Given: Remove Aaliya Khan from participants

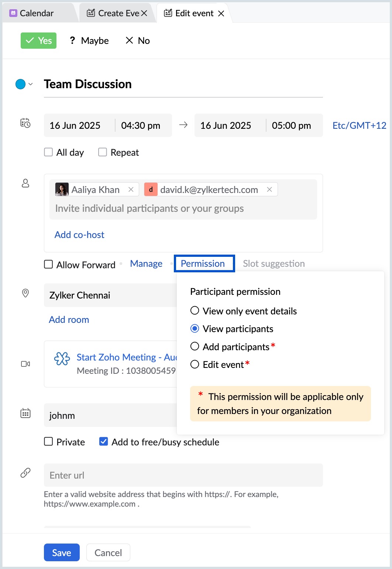Looking at the screenshot, I should pyautogui.click(x=131, y=190).
